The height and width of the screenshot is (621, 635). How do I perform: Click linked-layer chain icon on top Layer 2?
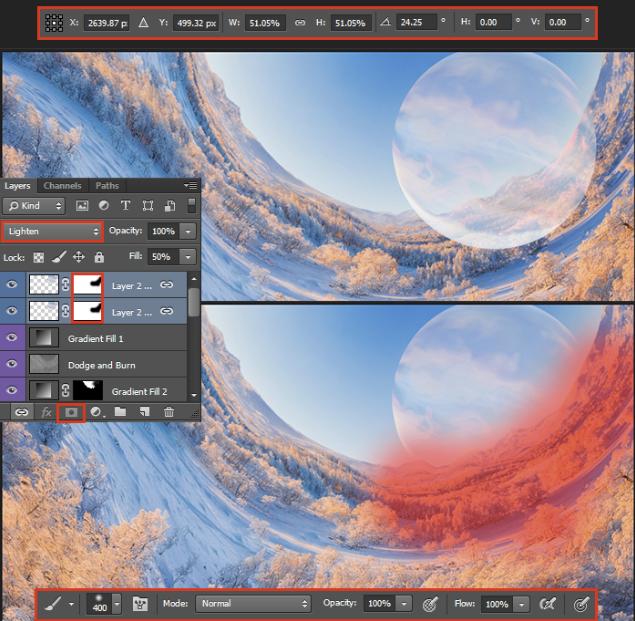pos(166,285)
